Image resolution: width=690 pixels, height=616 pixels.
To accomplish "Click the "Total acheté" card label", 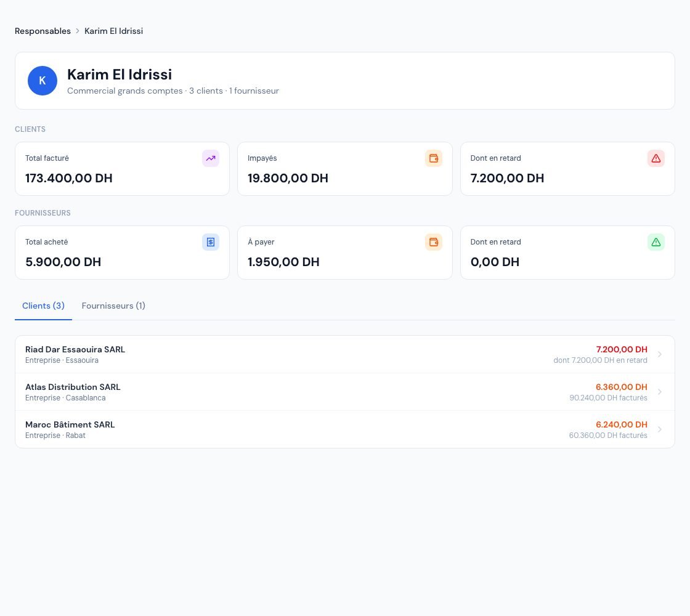I will [46, 242].
